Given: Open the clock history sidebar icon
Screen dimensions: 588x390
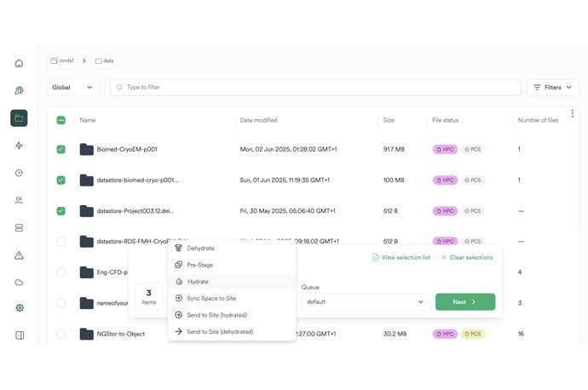Looking at the screenshot, I should pos(19,173).
